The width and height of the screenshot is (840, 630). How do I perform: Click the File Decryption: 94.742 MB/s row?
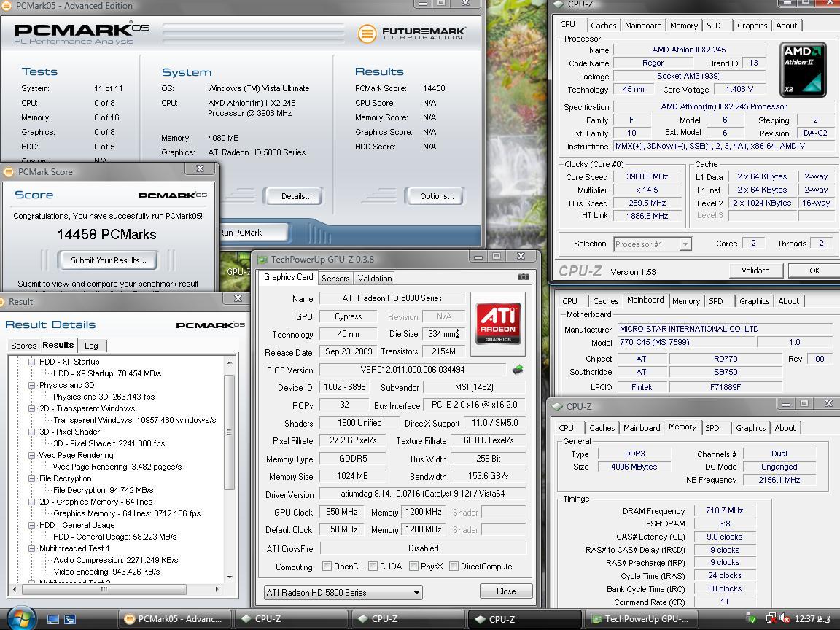(x=103, y=490)
